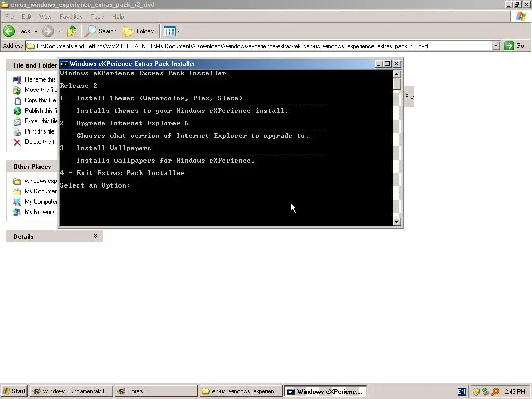Minimize the Extras Pack Installer console window
This screenshot has width=532, height=399.
(379, 64)
